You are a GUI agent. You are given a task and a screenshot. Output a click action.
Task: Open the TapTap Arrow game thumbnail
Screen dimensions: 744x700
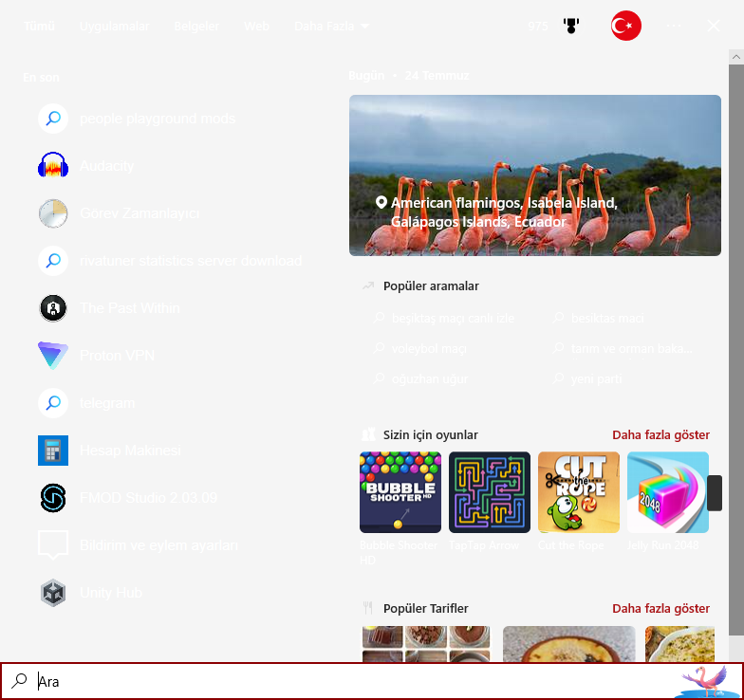click(x=490, y=491)
